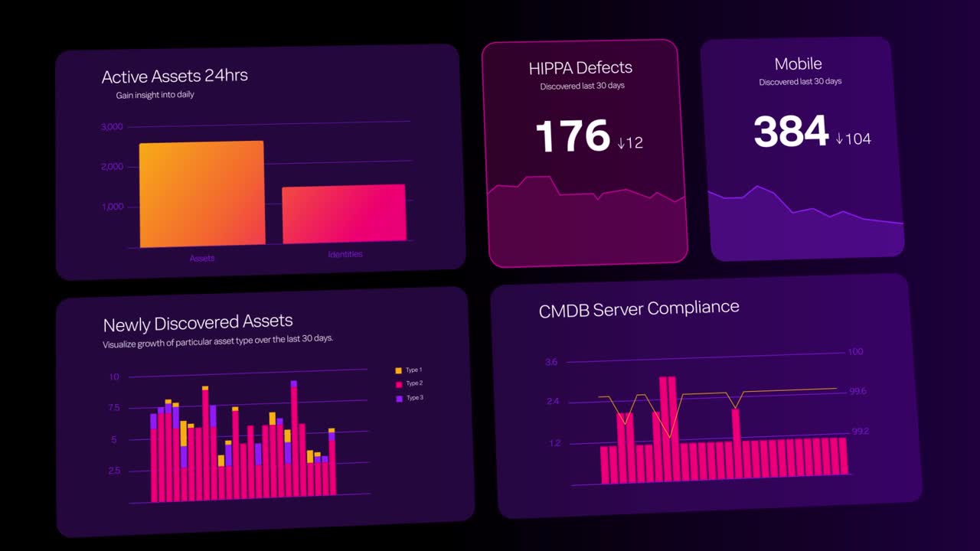The image size is (980, 551).
Task: Click the 176 defects count
Action: [572, 136]
